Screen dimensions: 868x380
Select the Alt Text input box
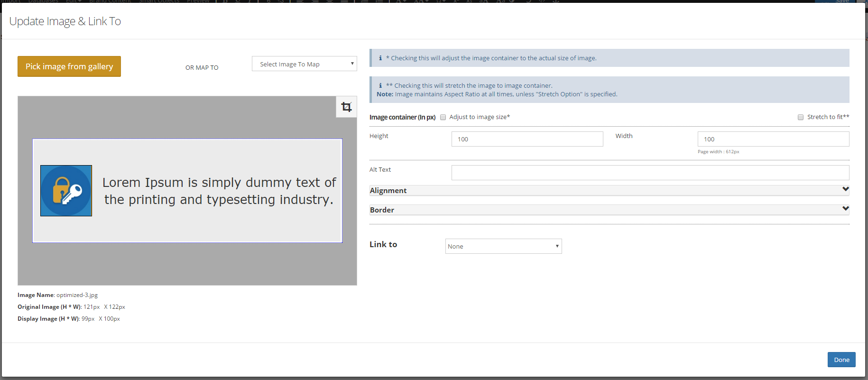point(650,173)
